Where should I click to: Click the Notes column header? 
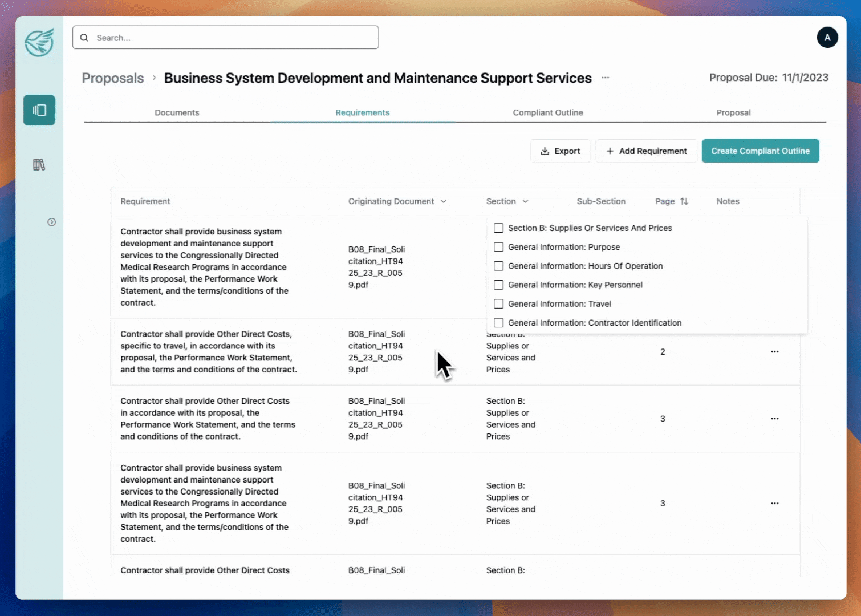pyautogui.click(x=728, y=201)
